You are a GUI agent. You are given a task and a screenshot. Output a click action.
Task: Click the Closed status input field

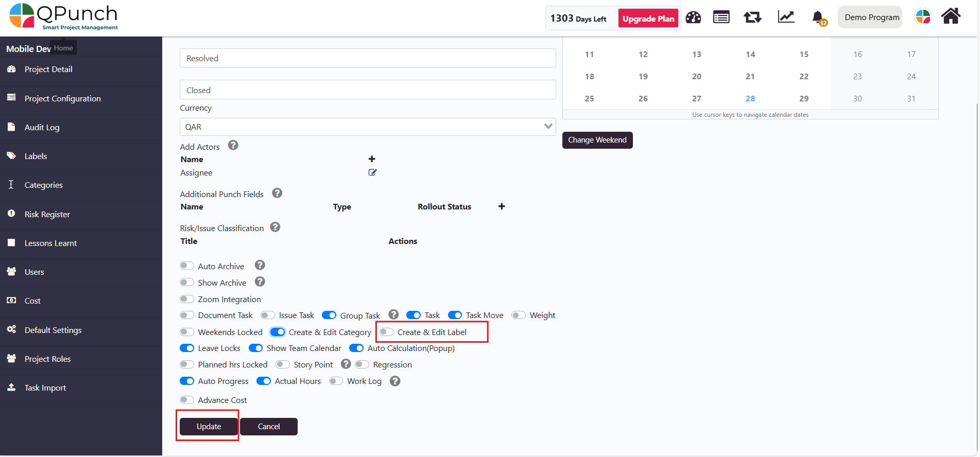(x=368, y=90)
